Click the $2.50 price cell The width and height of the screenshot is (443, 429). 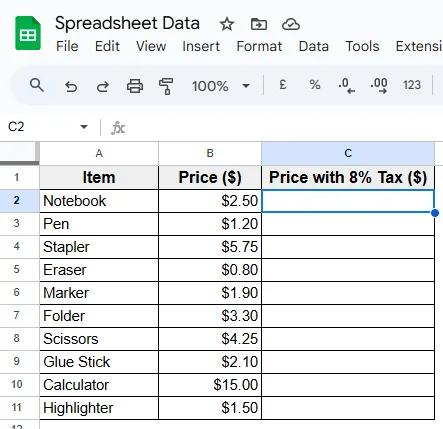click(210, 201)
